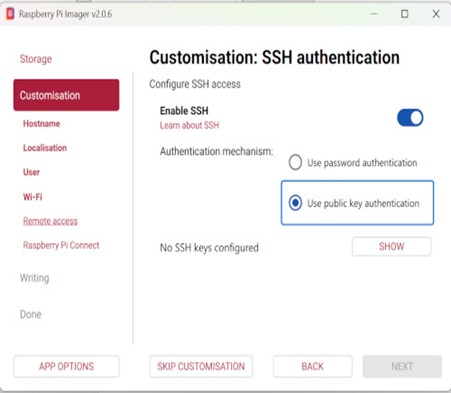451x393 pixels.
Task: Select the Done step
Action: coord(31,314)
